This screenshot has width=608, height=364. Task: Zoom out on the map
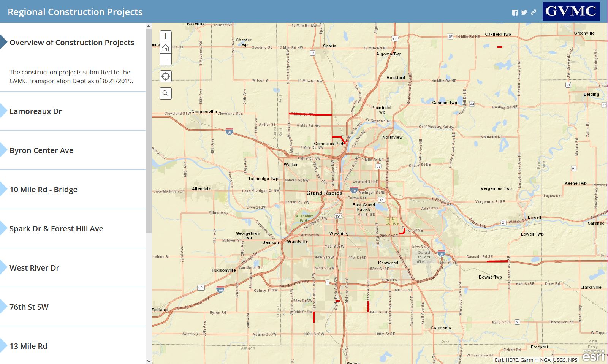pyautogui.click(x=166, y=59)
